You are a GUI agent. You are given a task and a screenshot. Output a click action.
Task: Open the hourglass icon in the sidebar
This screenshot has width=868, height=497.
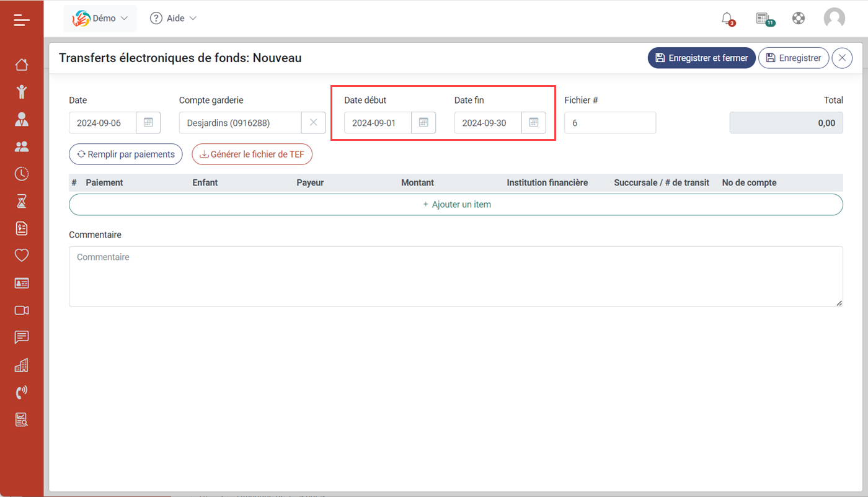(x=22, y=201)
